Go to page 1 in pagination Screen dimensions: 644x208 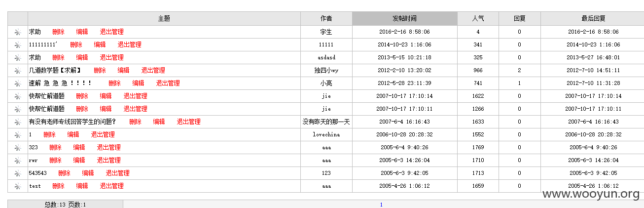pos(381,205)
